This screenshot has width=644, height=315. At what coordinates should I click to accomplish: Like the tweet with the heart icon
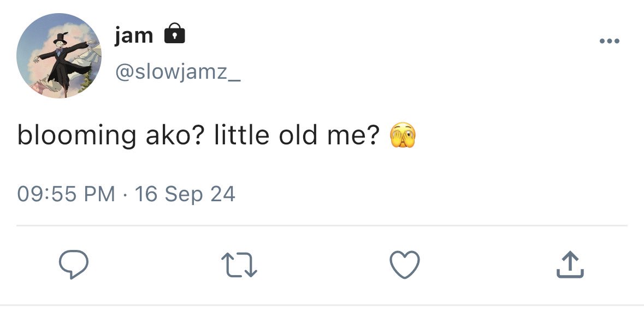coord(405,265)
